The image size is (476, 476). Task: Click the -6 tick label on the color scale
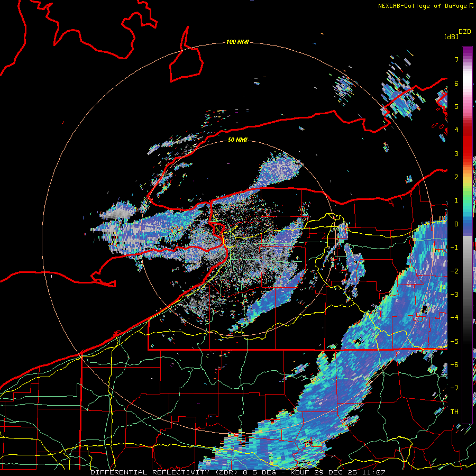[454, 365]
